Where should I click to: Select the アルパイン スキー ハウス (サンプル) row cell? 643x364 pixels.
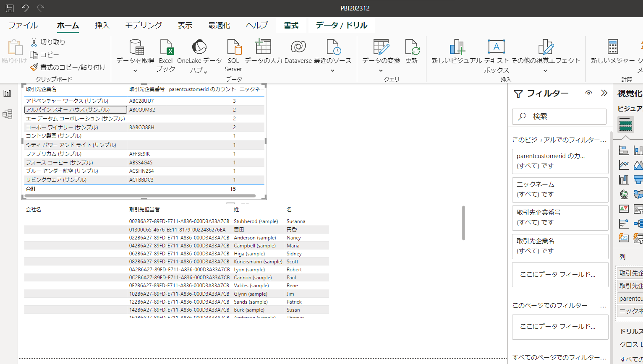tap(76, 110)
